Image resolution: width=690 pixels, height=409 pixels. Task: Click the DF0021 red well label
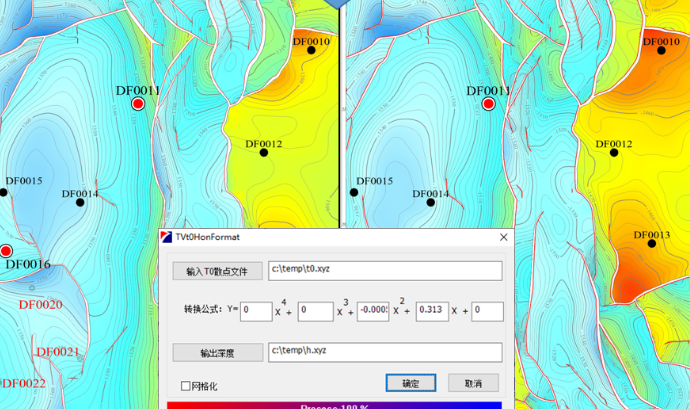pos(58,352)
